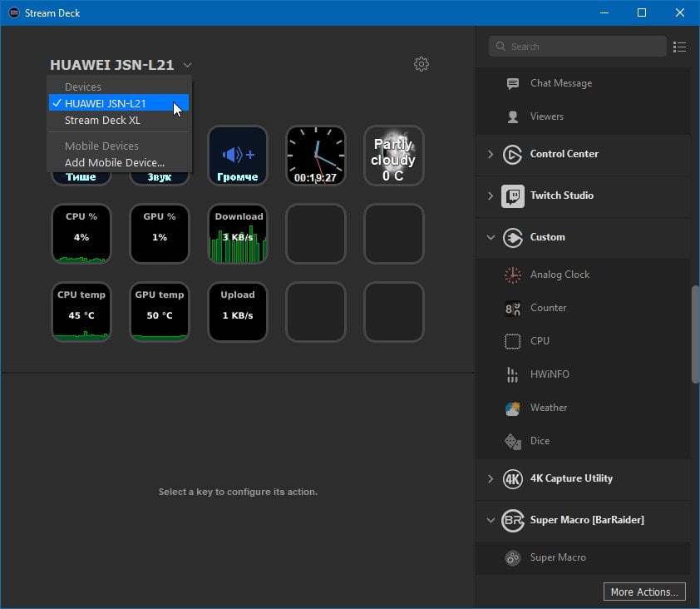Click the actions list vertical scrollbar

(695, 334)
